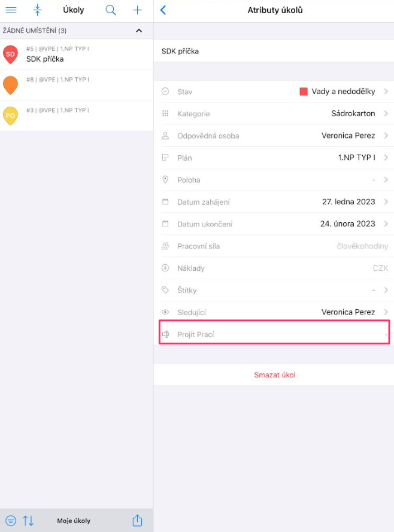Open the filter icon in bottom bar
Screen dimensions: 394x532
click(11, 521)
